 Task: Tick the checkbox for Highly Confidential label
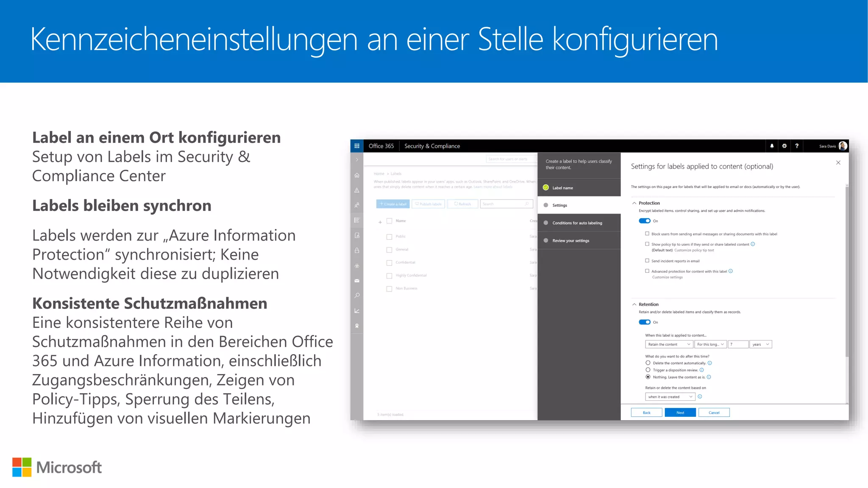(x=389, y=276)
